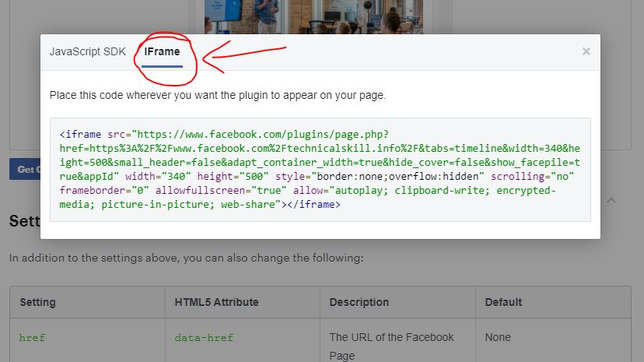Click the Description column header
This screenshot has width=644, height=362.
click(x=397, y=302)
